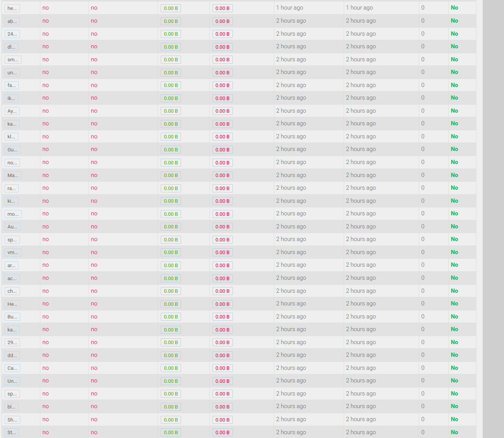
Task: Open the 'Sh...' name badge
Action: point(12,420)
